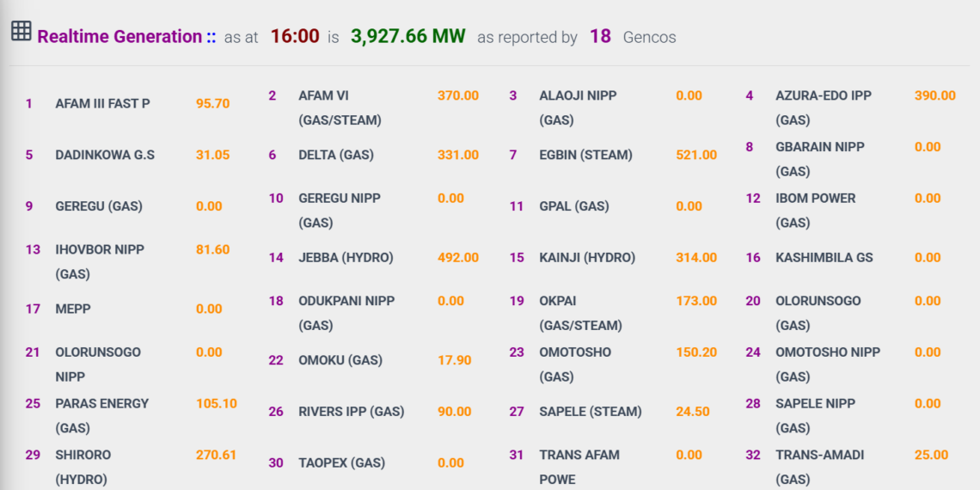The height and width of the screenshot is (490, 980).
Task: Click the 16:00 time value
Action: 295,36
